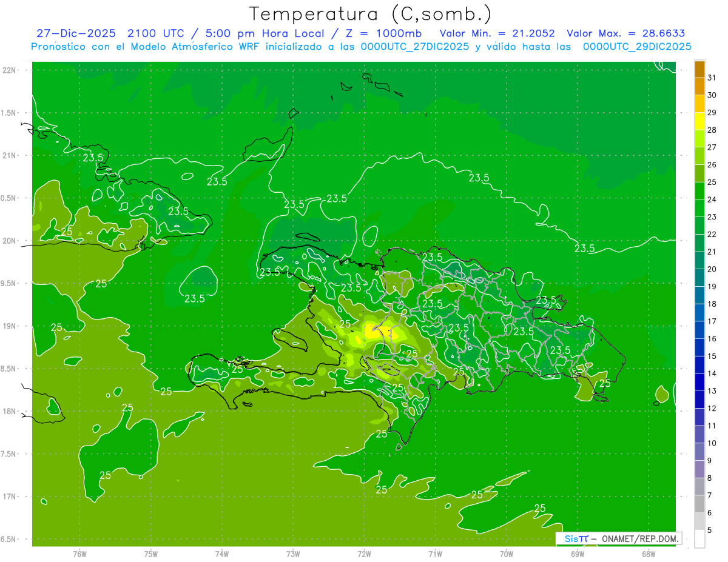Pick the purple swatch between 9 and 10
This screenshot has width=728, height=562.
click(x=699, y=452)
